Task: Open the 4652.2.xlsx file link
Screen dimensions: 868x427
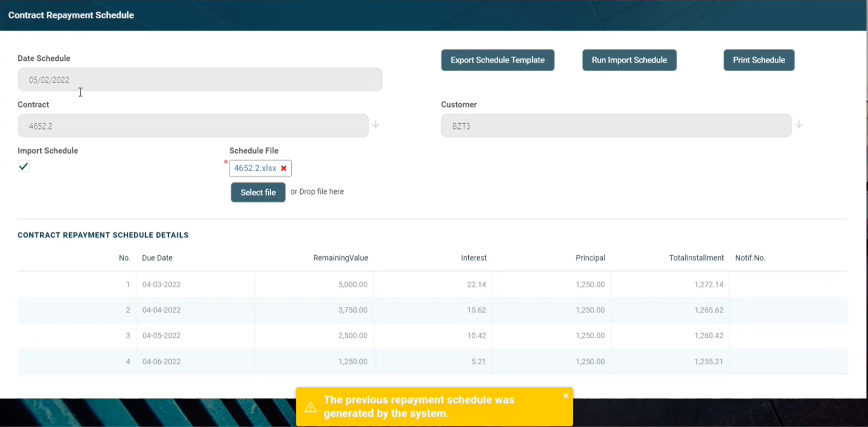Action: (255, 168)
